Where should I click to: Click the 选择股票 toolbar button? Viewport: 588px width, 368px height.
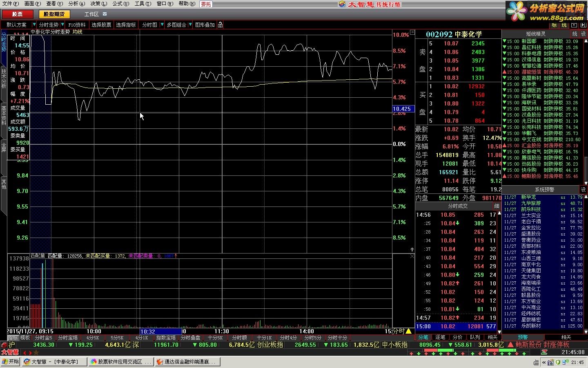point(101,25)
